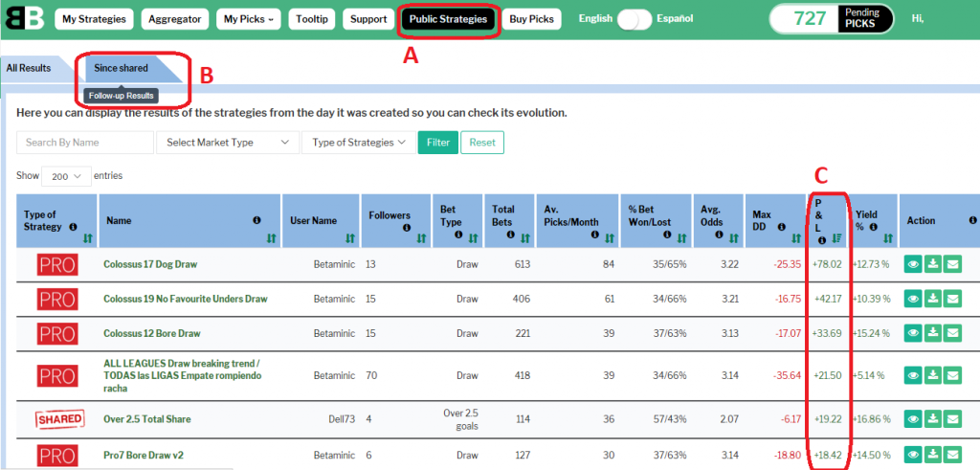Viewport: 980px width, 470px height.
Task: Click the sort icon in the P & L column header
Action: 835,238
